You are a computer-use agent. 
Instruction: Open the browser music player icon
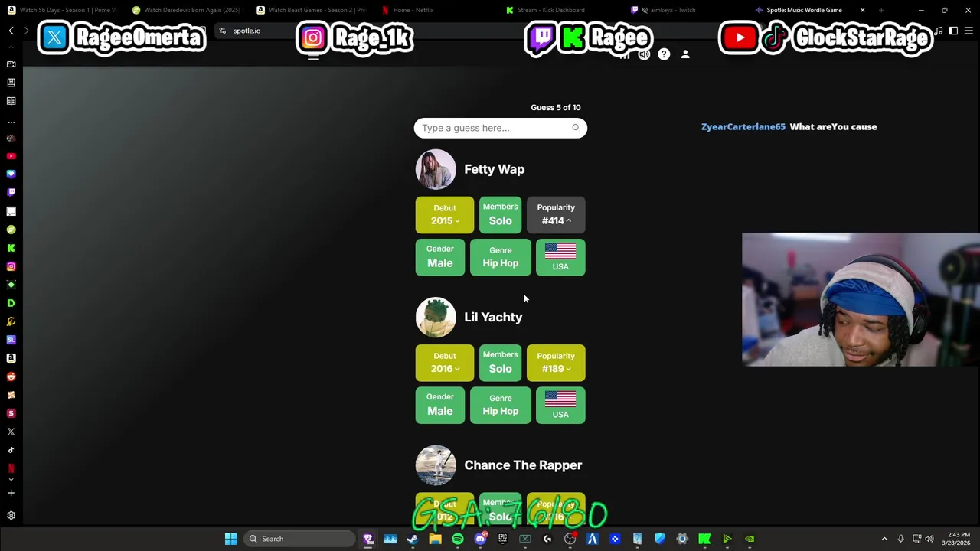point(939,31)
